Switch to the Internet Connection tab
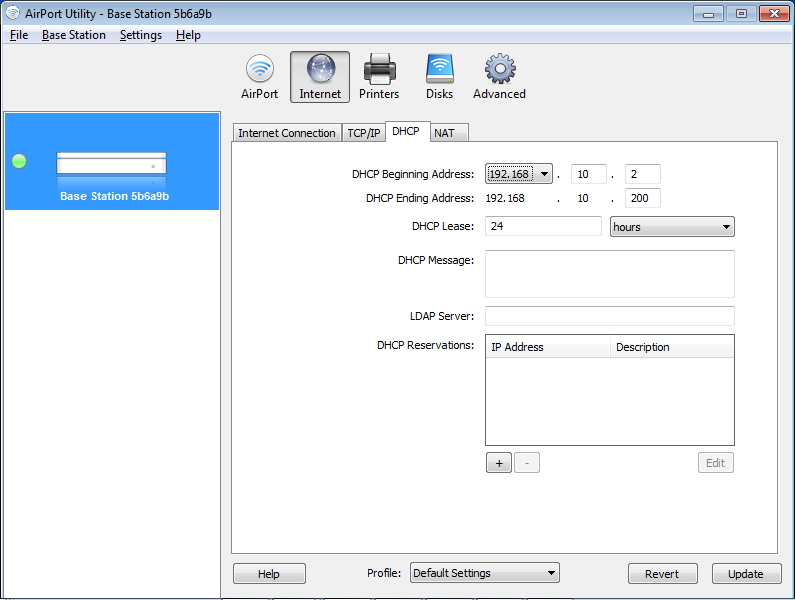795x600 pixels. pyautogui.click(x=286, y=133)
